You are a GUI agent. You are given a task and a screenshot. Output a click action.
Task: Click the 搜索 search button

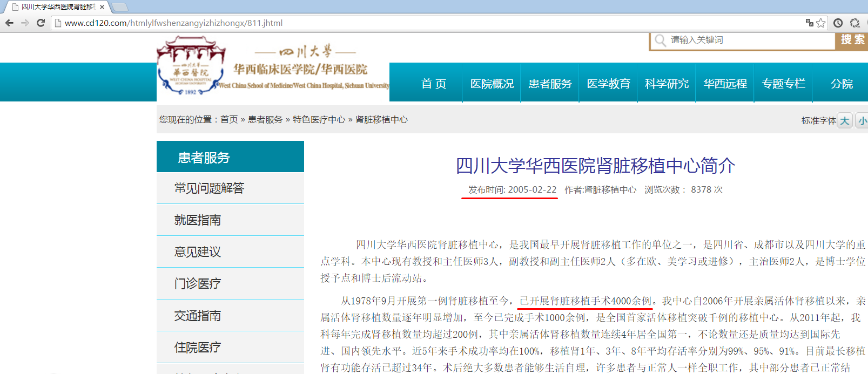(852, 40)
